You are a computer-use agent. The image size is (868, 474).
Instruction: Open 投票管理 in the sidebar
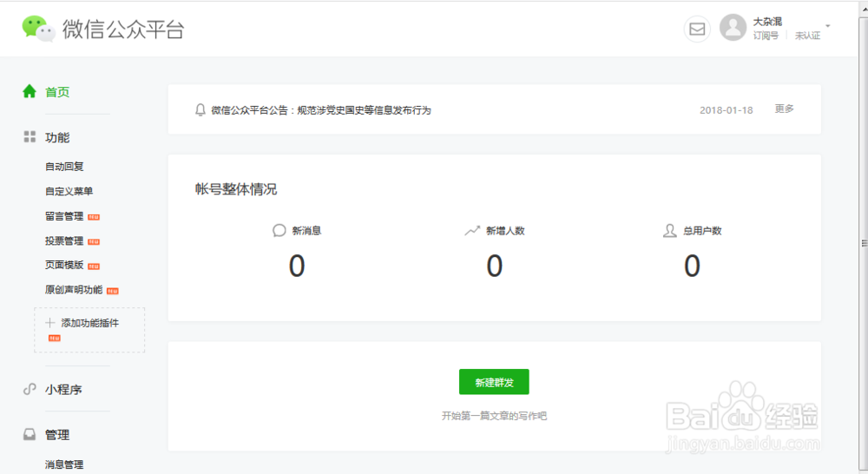pos(64,240)
